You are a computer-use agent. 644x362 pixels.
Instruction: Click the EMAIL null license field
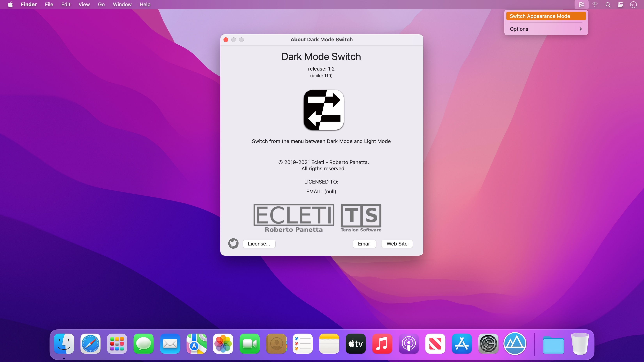pos(322,191)
